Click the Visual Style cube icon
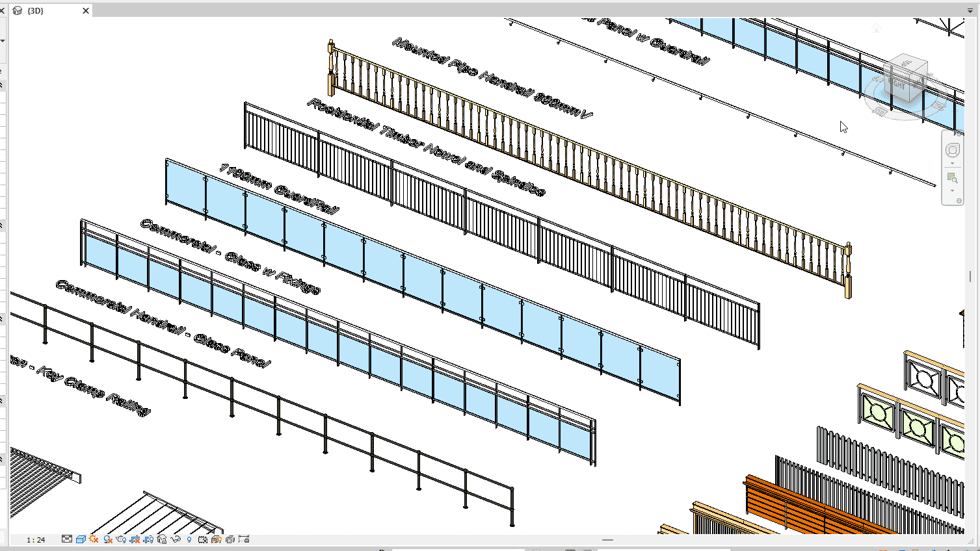Viewport: 980px width, 551px height. (x=81, y=539)
